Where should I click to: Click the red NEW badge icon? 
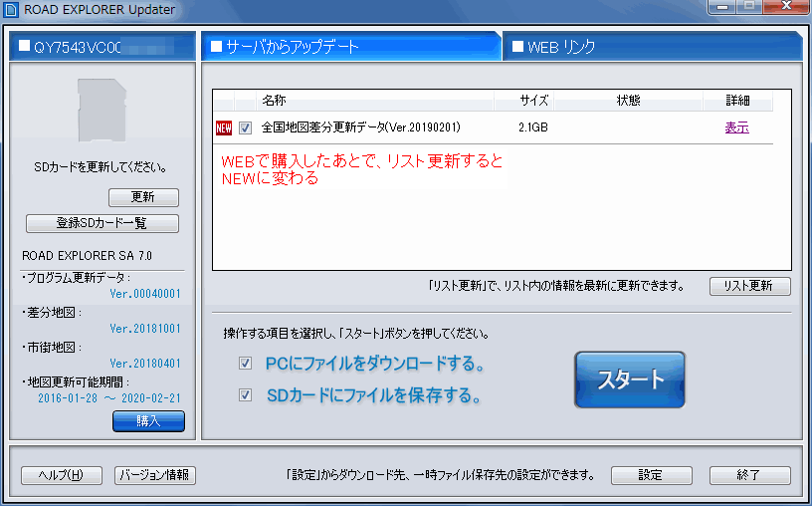tap(224, 127)
